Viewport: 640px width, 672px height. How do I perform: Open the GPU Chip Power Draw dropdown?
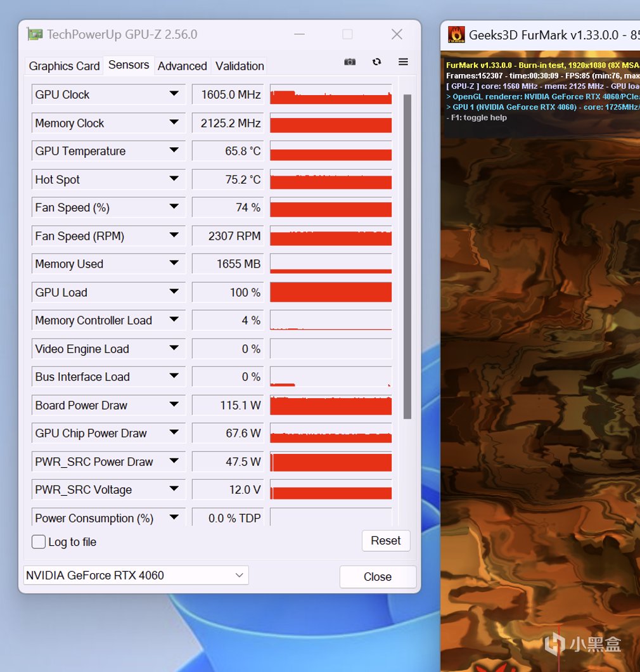point(174,432)
